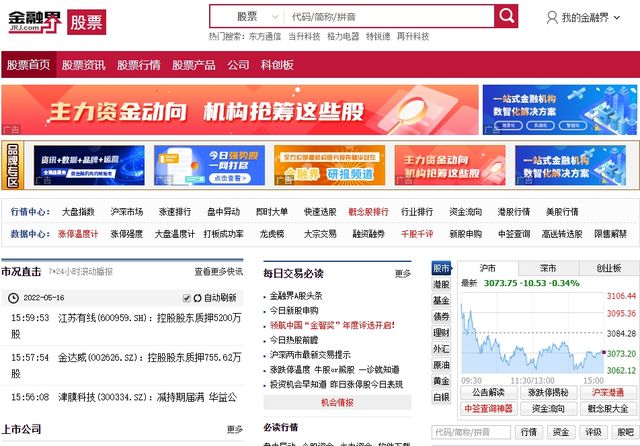Viewport: 640px width, 446px height.
Task: Open the red 概念股排行 link
Action: coord(369,212)
